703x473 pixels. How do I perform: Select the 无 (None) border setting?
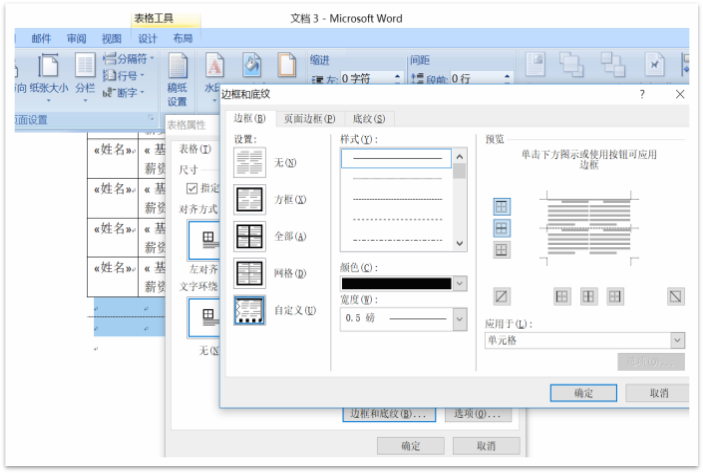[x=249, y=163]
